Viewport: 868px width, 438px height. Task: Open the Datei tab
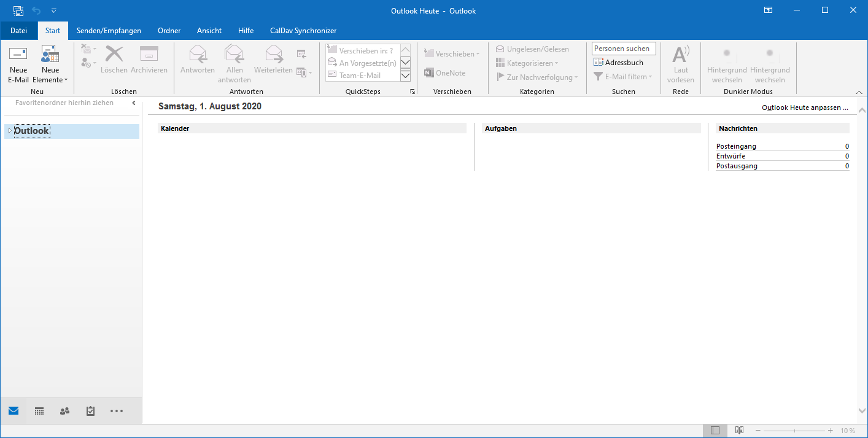(18, 31)
